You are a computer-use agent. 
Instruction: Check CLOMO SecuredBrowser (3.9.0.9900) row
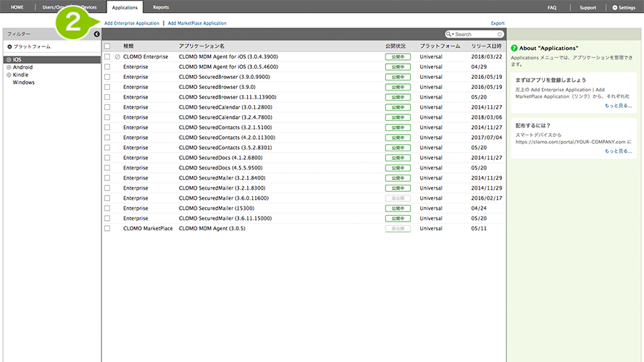(x=107, y=77)
